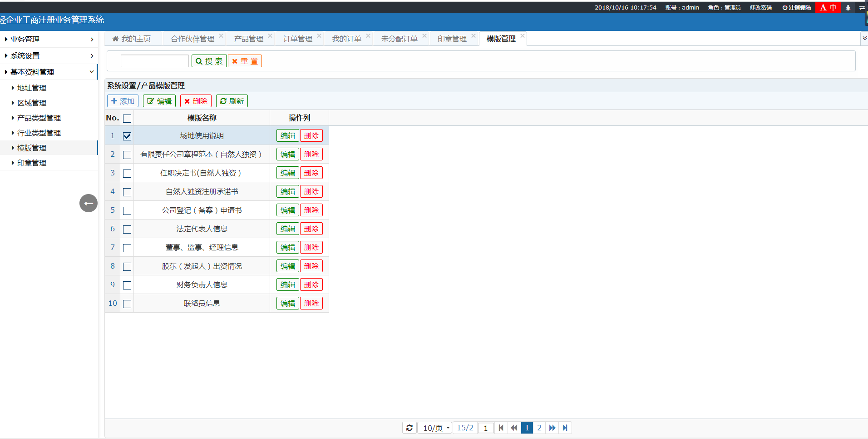Click the green 搜索 button
The height and width of the screenshot is (439, 868).
click(209, 61)
